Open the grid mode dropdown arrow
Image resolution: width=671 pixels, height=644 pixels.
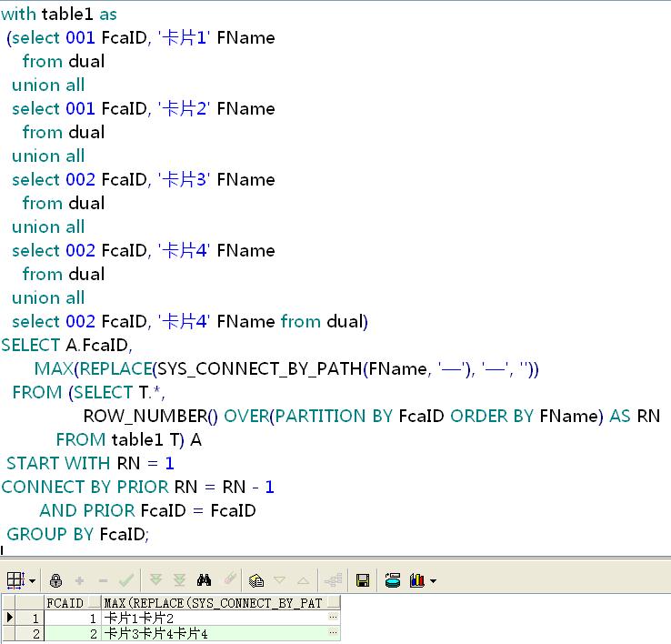[x=33, y=581]
